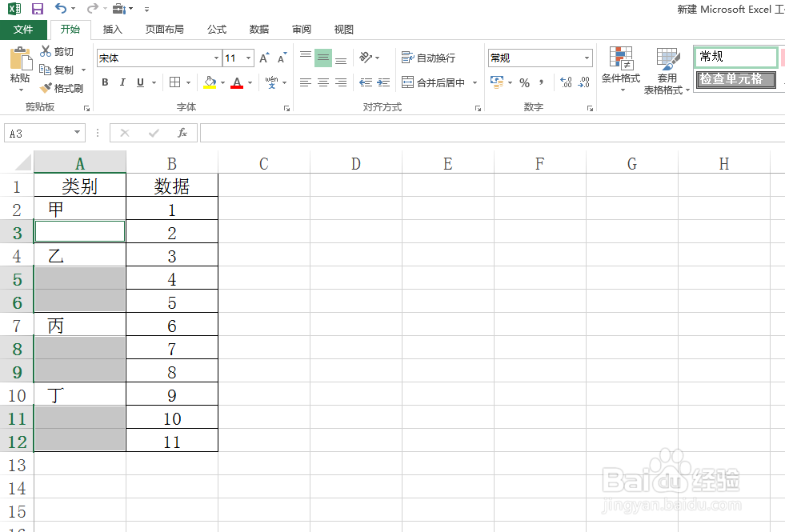This screenshot has width=785, height=532.
Task: Click the 剪切 (Cut) scissors icon
Action: click(46, 51)
